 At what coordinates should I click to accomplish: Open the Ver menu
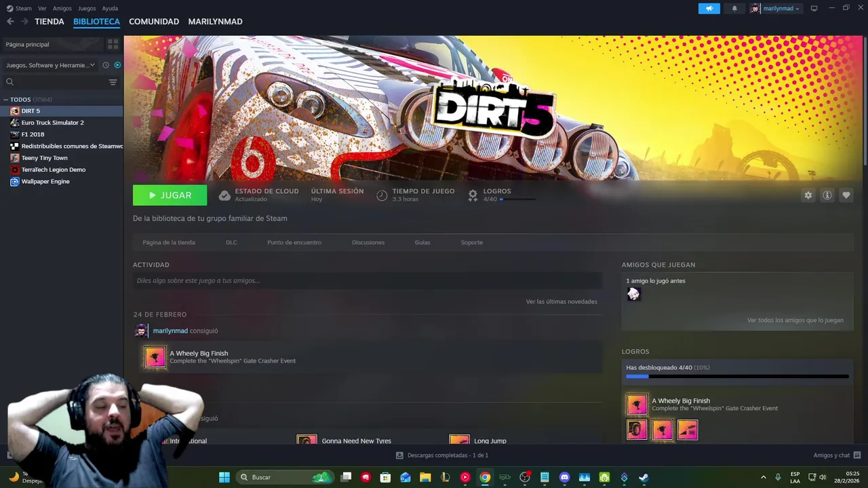click(x=42, y=8)
